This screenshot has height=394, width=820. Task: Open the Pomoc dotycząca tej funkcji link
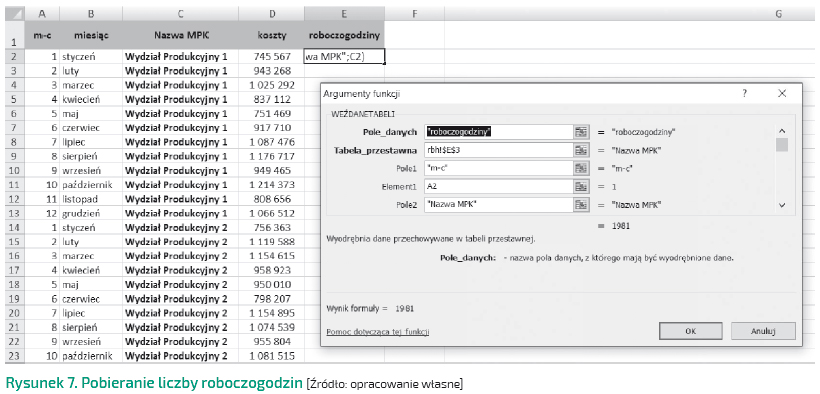pyautogui.click(x=378, y=332)
